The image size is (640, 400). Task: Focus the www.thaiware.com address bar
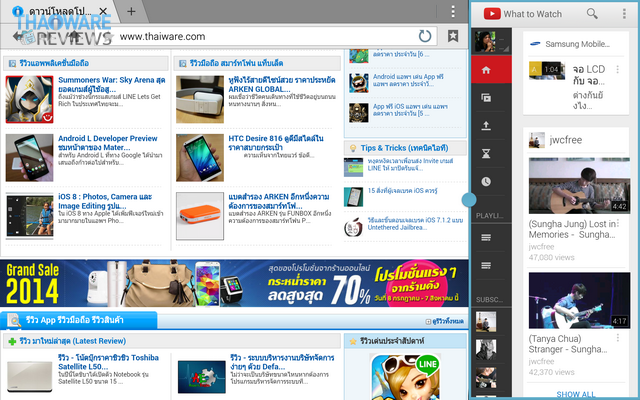pos(265,36)
